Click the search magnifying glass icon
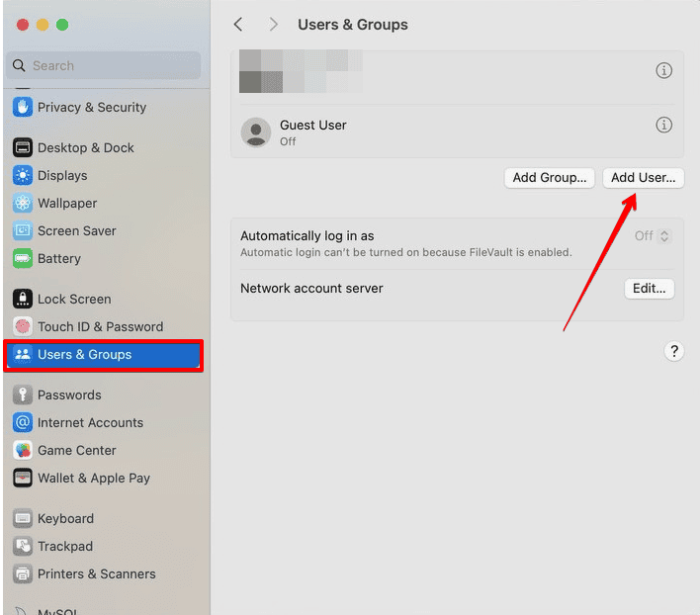Image resolution: width=700 pixels, height=615 pixels. pos(19,65)
